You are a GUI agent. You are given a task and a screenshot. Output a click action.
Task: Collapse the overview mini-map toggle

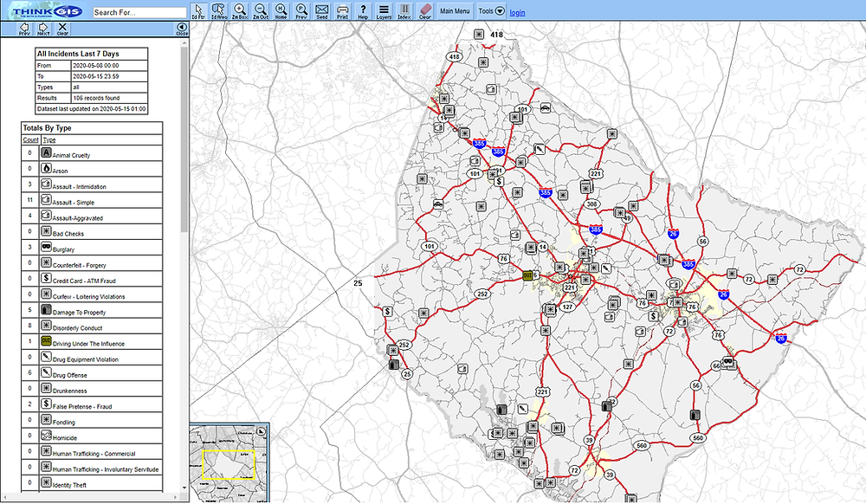point(262,431)
